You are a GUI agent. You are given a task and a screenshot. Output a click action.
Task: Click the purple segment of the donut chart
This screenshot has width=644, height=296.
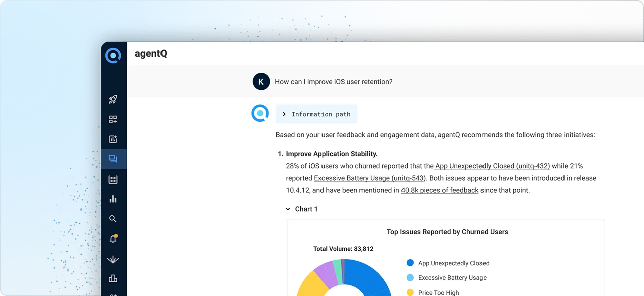tap(326, 273)
